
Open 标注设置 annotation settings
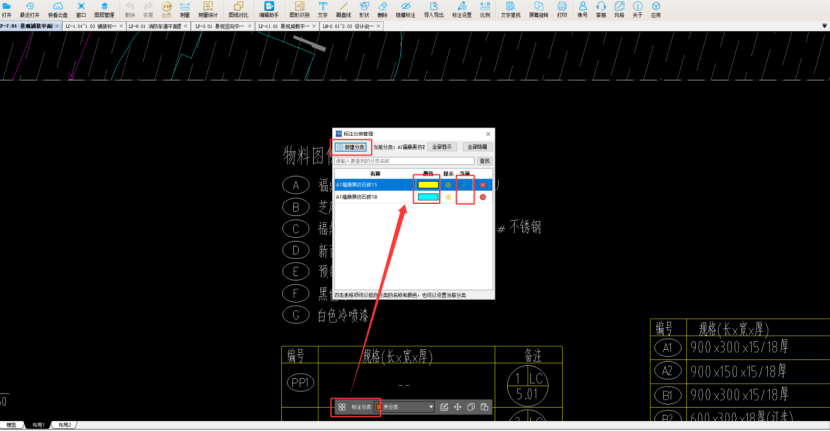coord(462,9)
